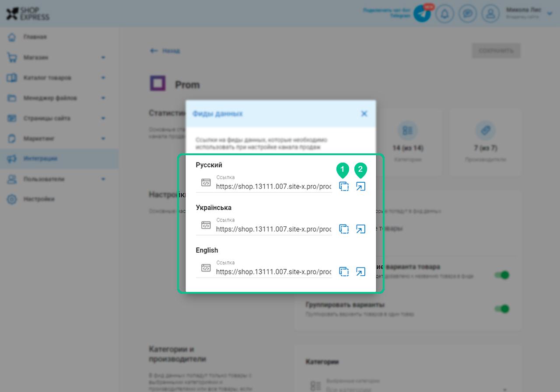
Task: Open Менеджер файлов sidebar section
Action: pyautogui.click(x=50, y=98)
